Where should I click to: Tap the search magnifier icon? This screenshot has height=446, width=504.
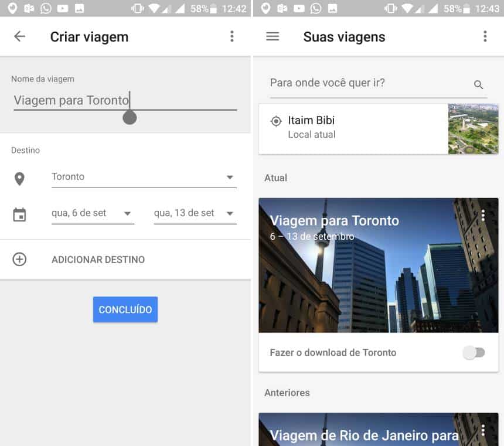[478, 84]
